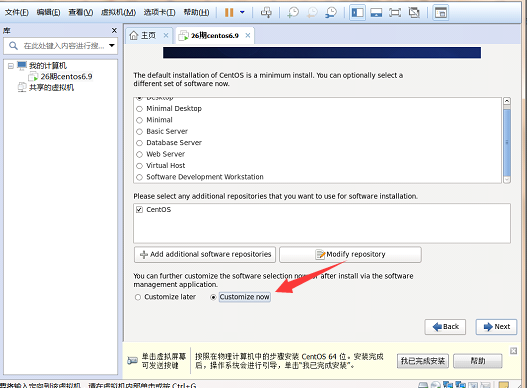
Task: Click the keyboard icon in hint bar
Action: point(132,361)
